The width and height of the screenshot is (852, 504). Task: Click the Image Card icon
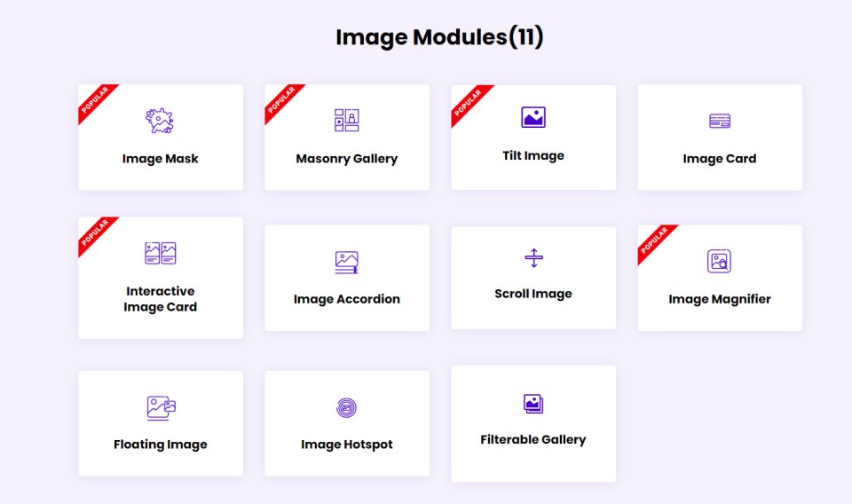[720, 121]
